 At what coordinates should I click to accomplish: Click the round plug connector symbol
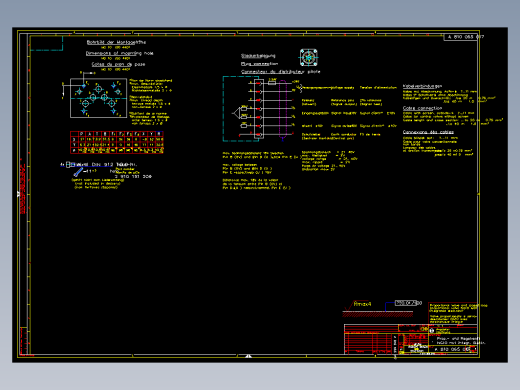(x=308, y=58)
